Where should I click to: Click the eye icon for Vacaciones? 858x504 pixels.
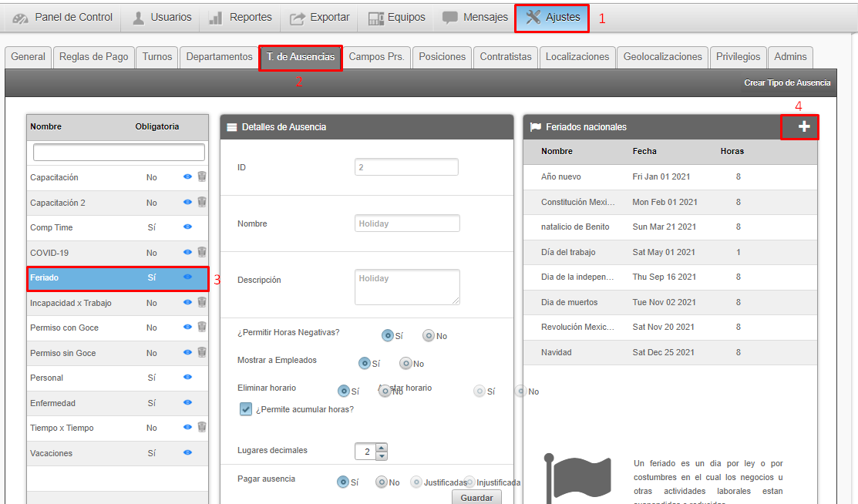(x=187, y=452)
